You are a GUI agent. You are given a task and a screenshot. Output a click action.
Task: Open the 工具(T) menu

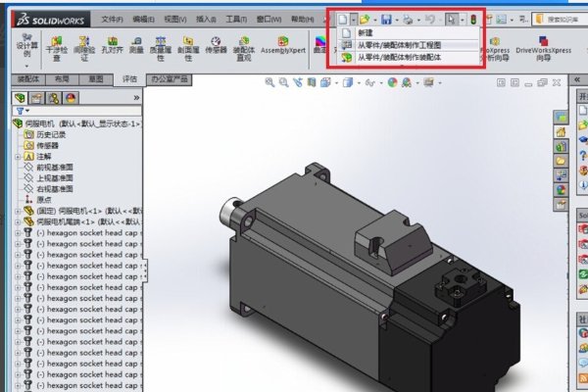pyautogui.click(x=236, y=19)
